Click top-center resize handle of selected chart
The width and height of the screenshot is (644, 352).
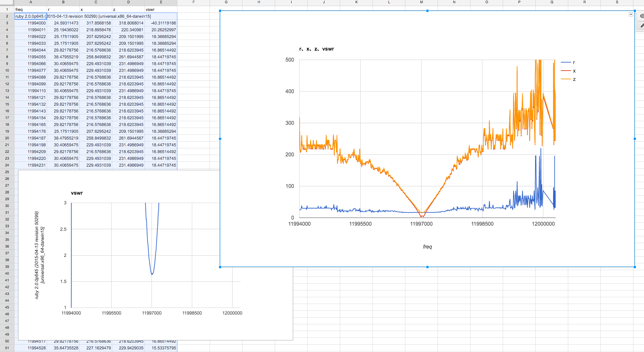pyautogui.click(x=427, y=11)
